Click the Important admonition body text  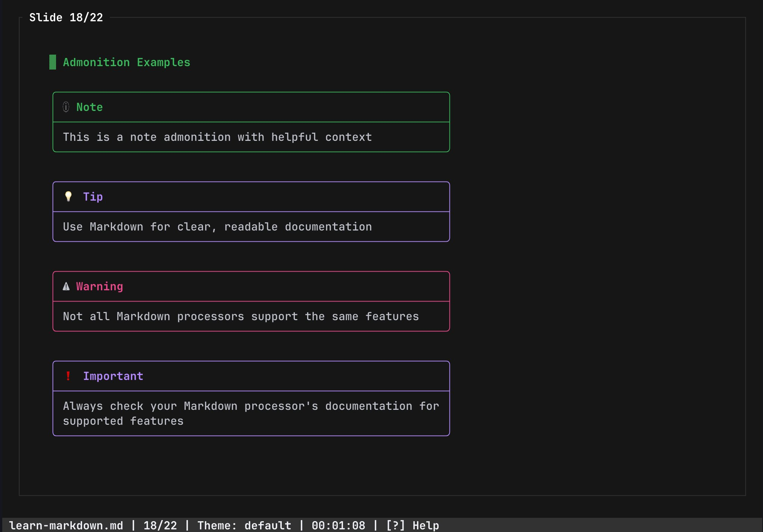tap(251, 413)
